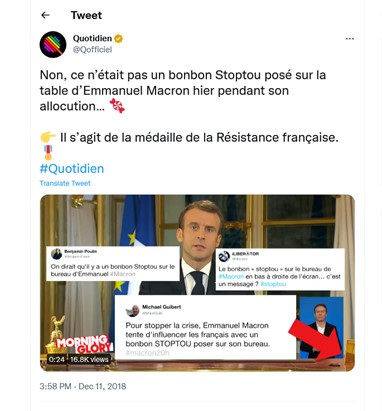The image size is (382, 411).
Task: Open Quotidien's rainbow profile avatar
Action: 53,44
